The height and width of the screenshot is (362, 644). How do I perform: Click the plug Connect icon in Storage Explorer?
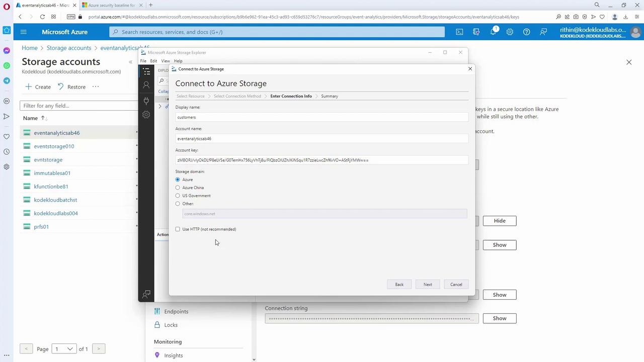pyautogui.click(x=146, y=101)
